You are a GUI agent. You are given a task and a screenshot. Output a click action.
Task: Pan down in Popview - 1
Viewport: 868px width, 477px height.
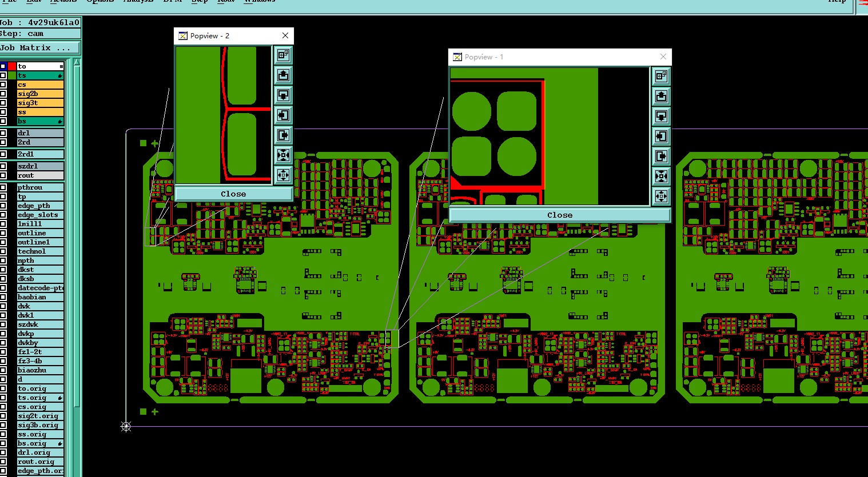(x=661, y=116)
